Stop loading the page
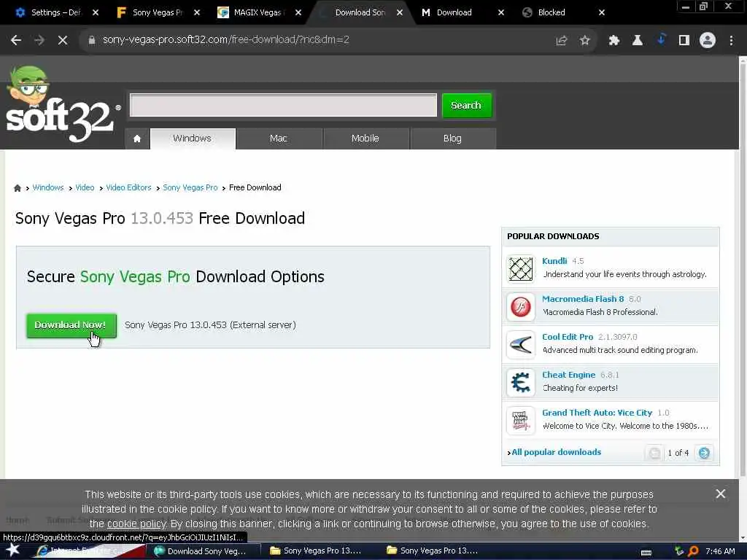Viewport: 747px width, 560px height. [x=63, y=40]
